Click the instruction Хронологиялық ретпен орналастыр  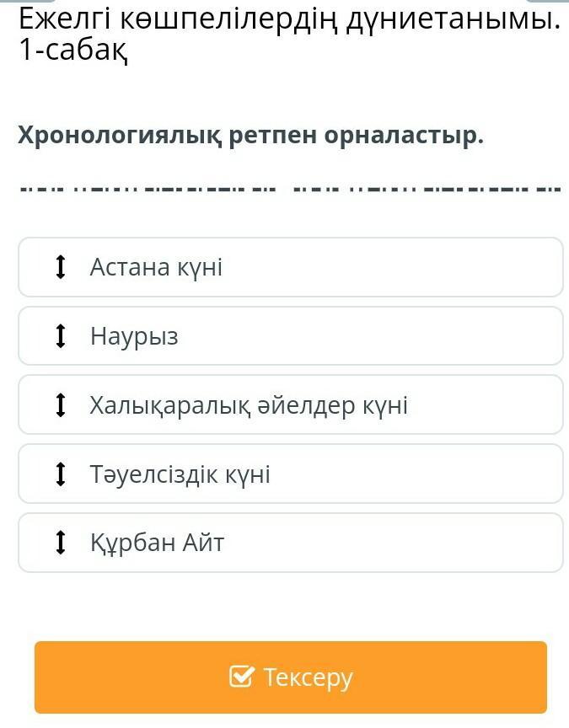click(x=250, y=135)
